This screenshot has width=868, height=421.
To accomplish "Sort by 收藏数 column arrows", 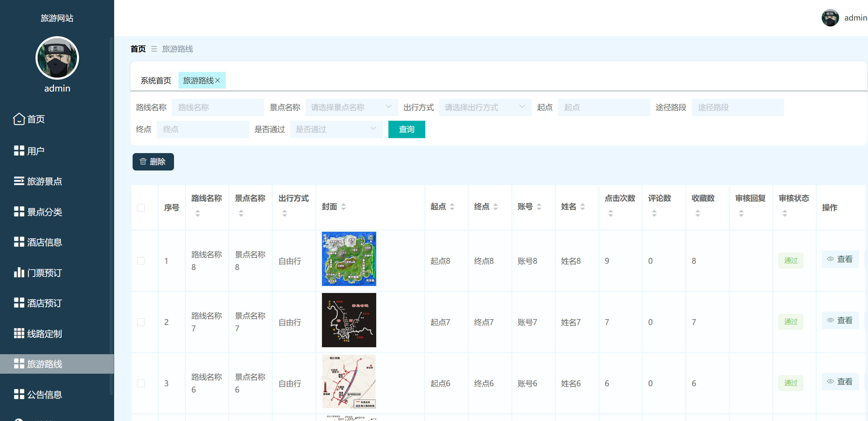I will tap(698, 213).
